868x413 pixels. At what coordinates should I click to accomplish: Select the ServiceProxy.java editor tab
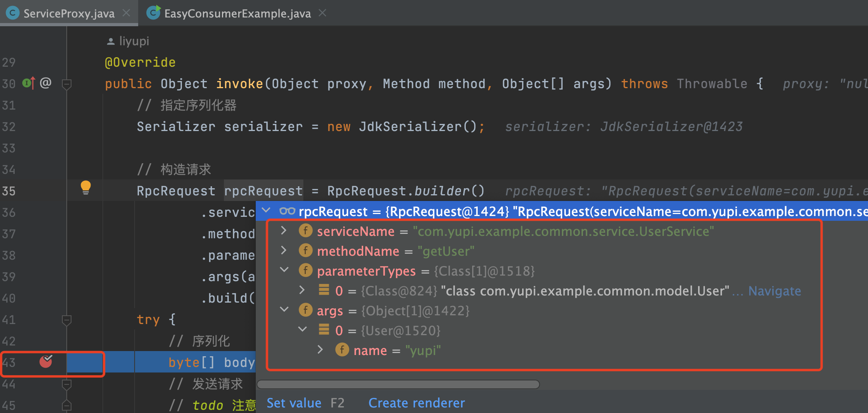pos(69,14)
